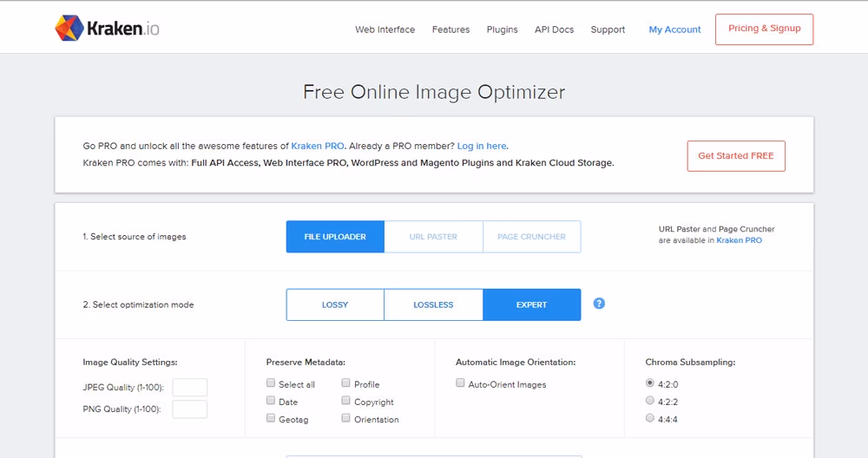This screenshot has height=458, width=868.
Task: Click '1. Select source of images' text
Action: pos(135,237)
